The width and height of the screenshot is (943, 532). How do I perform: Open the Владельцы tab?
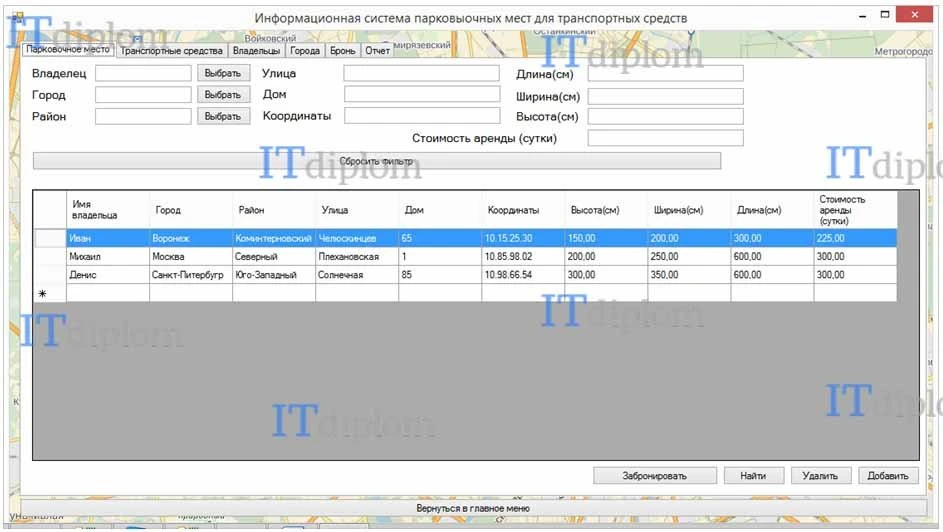coord(256,51)
